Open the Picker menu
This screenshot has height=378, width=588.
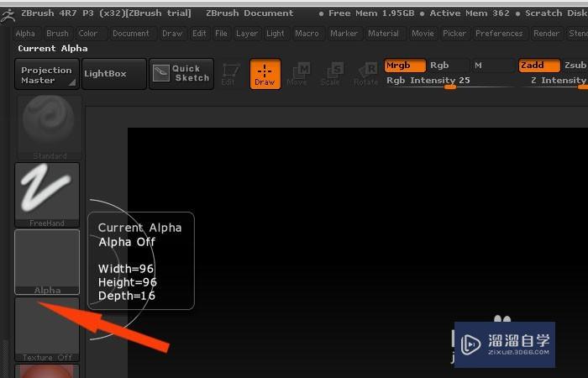click(454, 34)
